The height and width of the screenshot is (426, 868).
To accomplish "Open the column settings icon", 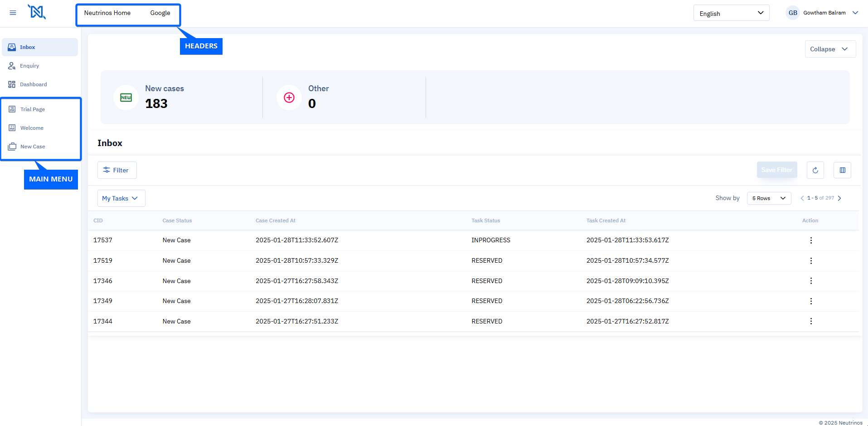I will click(842, 170).
